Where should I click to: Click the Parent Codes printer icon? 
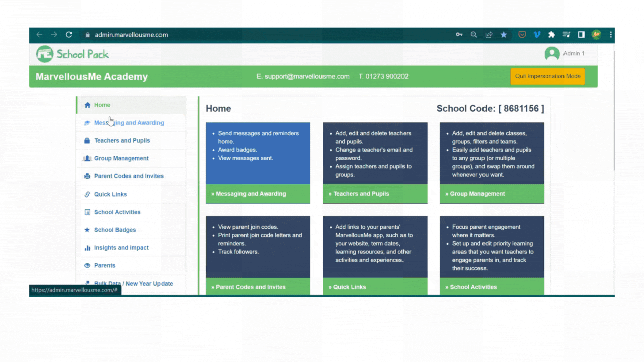click(x=87, y=176)
